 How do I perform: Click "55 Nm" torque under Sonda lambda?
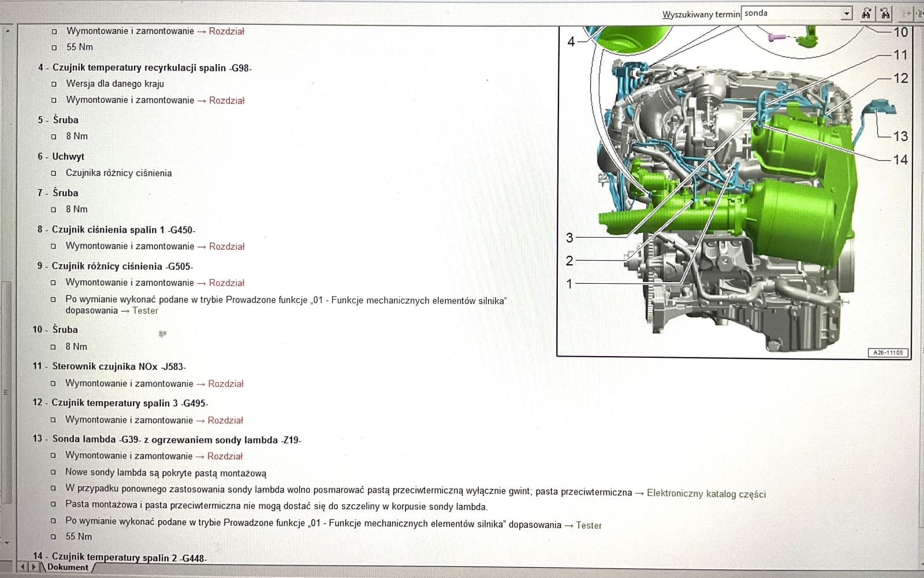click(79, 536)
